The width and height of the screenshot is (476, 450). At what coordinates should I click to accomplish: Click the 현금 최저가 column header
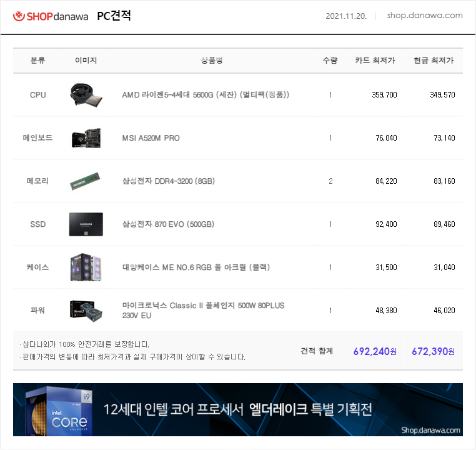(434, 60)
